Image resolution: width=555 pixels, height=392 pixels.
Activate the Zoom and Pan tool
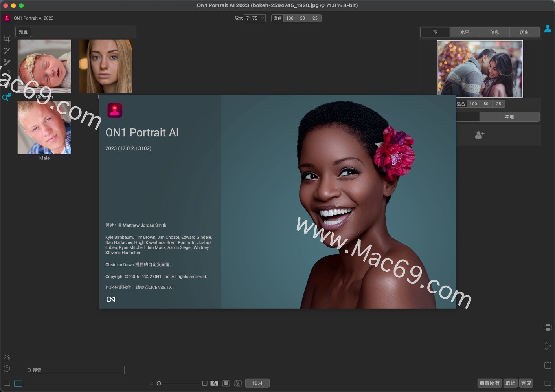pyautogui.click(x=7, y=97)
